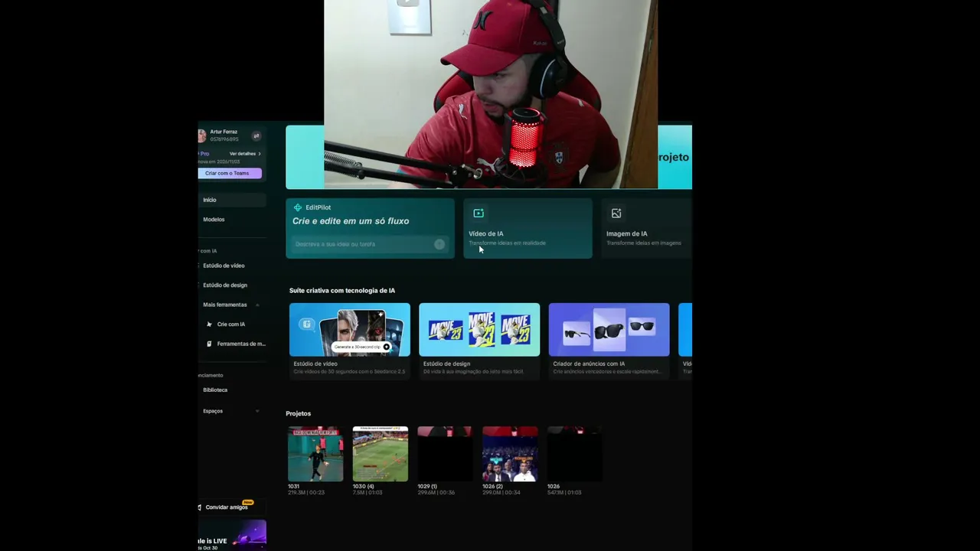Collapse the Mais ferramentas section
The image size is (980, 551).
pos(257,305)
